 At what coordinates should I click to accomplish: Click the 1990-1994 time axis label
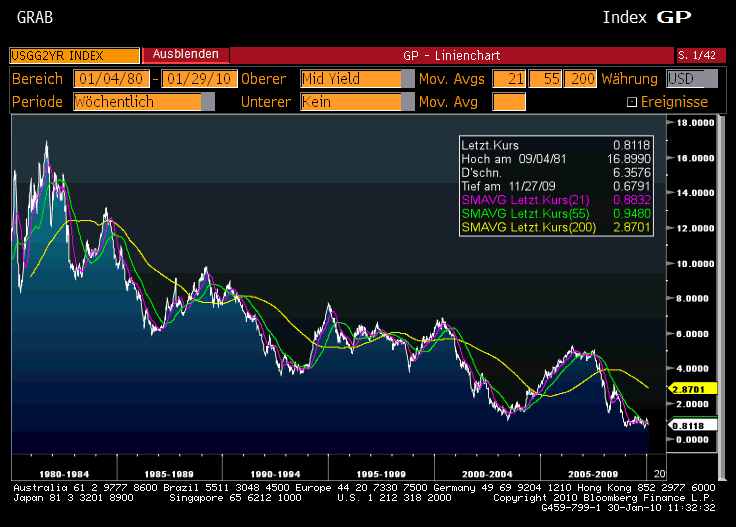pos(275,474)
